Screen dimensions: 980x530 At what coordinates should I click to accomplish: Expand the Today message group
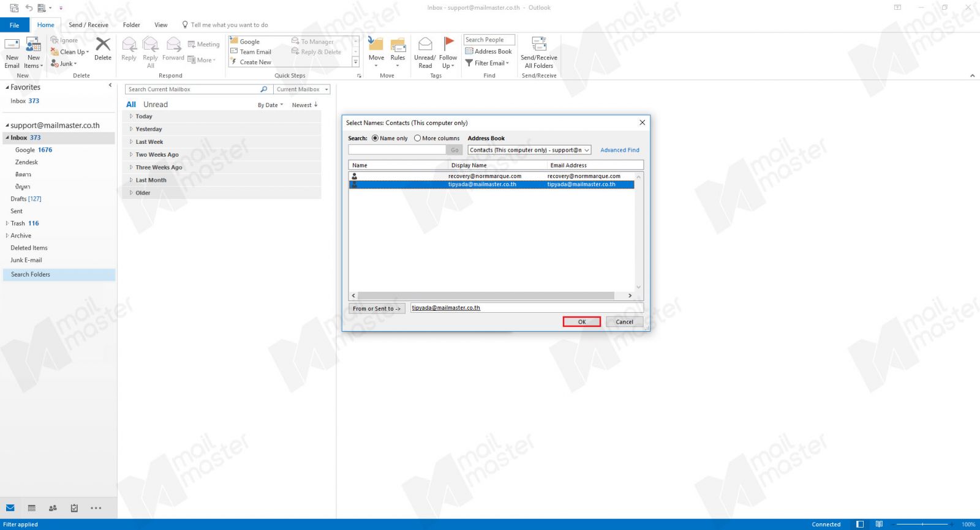pyautogui.click(x=131, y=116)
